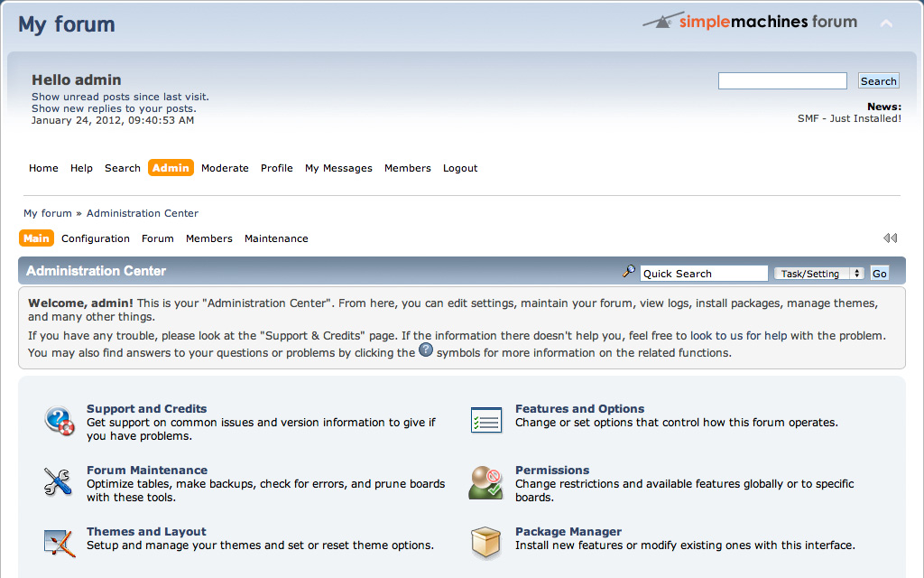924x578 pixels.
Task: Click the top search input box
Action: [782, 81]
